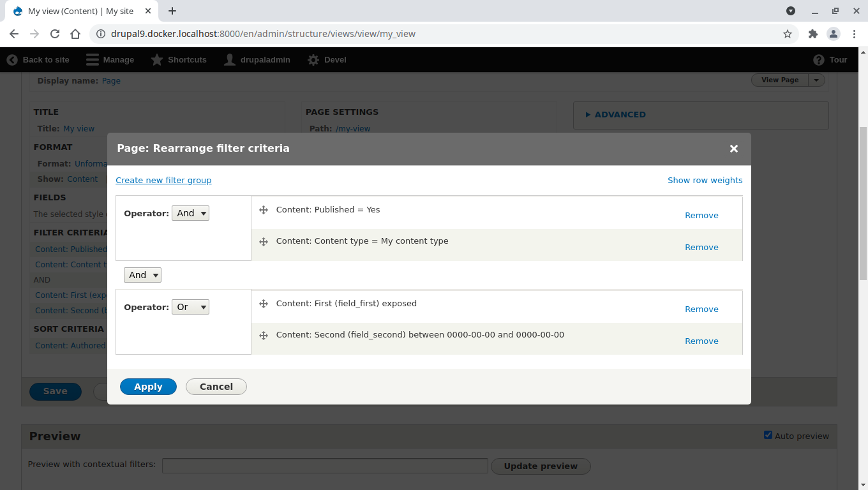Click drag handle for First (field_first) filter
The image size is (868, 490).
[263, 304]
